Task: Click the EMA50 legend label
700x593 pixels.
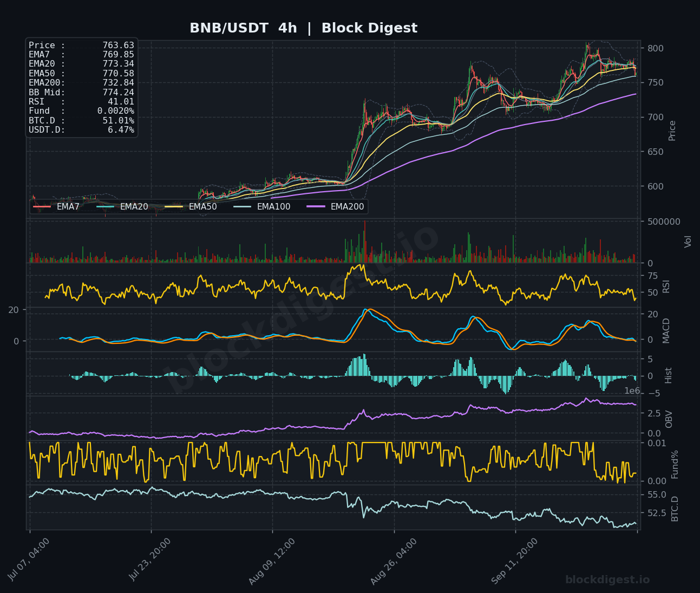Action: tap(203, 207)
